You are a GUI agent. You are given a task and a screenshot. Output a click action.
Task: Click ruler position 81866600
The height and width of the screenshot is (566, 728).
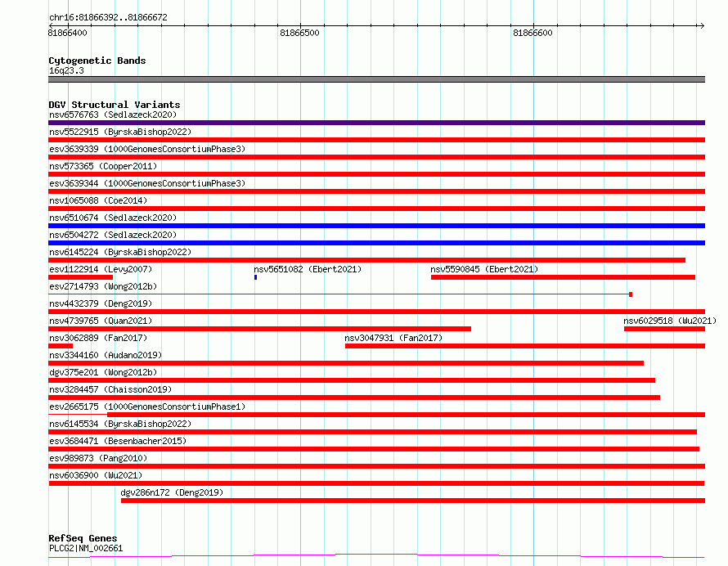point(533,33)
